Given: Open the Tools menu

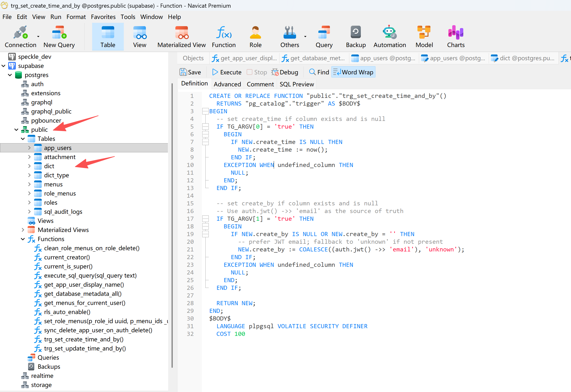Looking at the screenshot, I should click(128, 17).
